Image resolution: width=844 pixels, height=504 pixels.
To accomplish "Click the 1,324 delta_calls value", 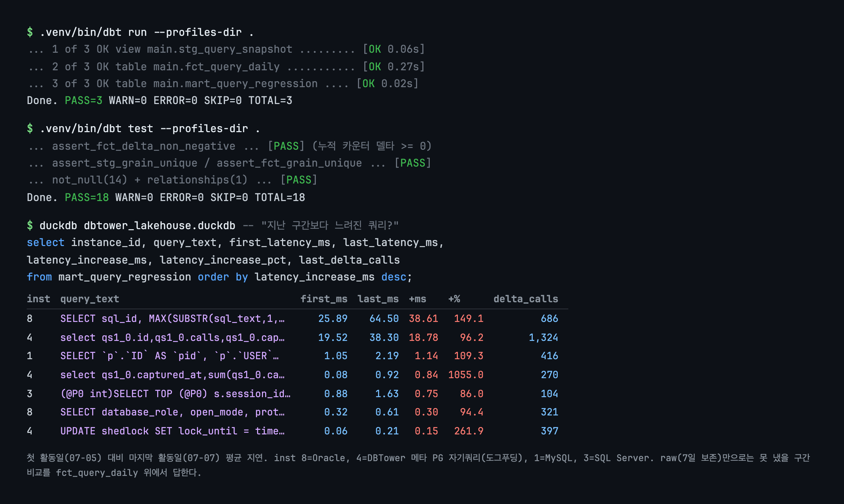I will 544,338.
